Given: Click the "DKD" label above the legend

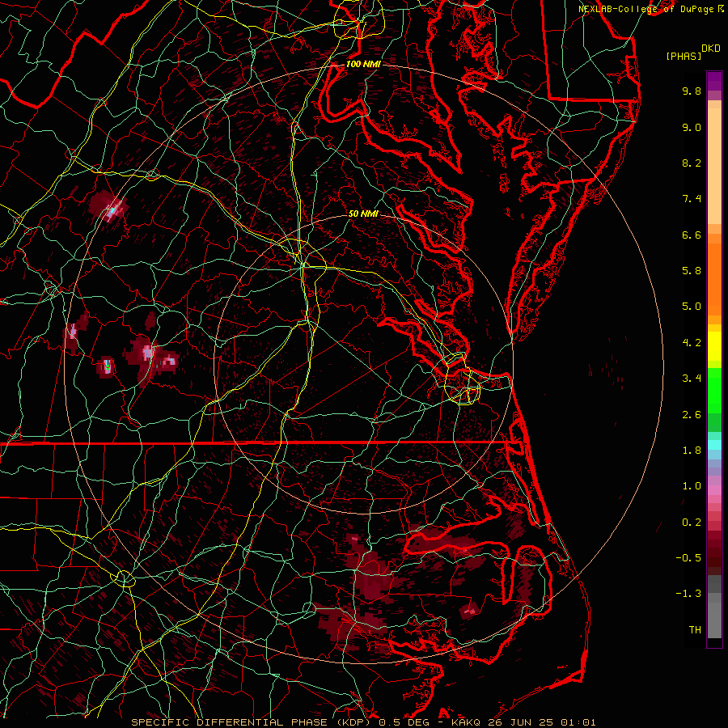Looking at the screenshot, I should [711, 49].
